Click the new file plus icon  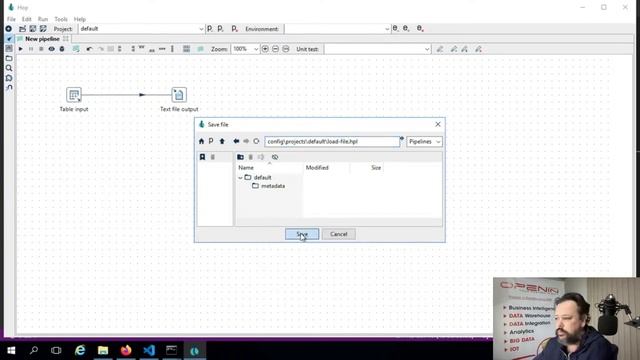point(9,29)
